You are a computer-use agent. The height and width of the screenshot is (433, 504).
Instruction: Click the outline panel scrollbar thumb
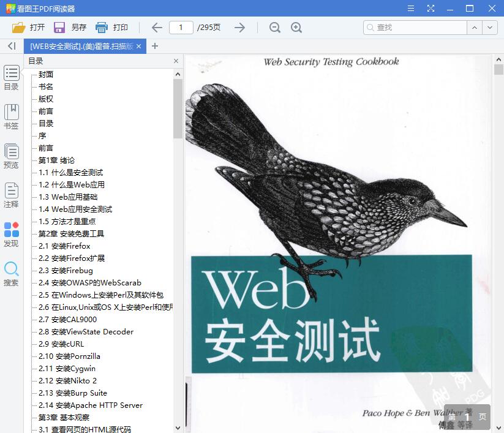[178, 108]
